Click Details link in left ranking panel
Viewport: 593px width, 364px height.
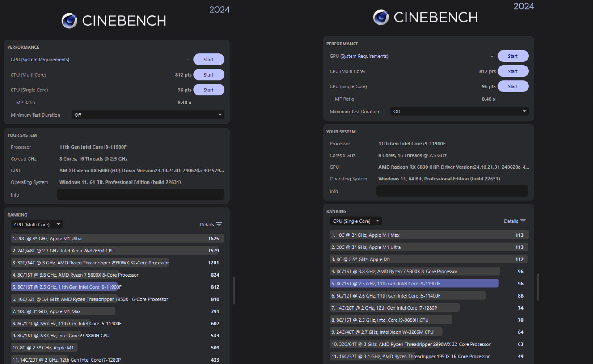pos(207,225)
